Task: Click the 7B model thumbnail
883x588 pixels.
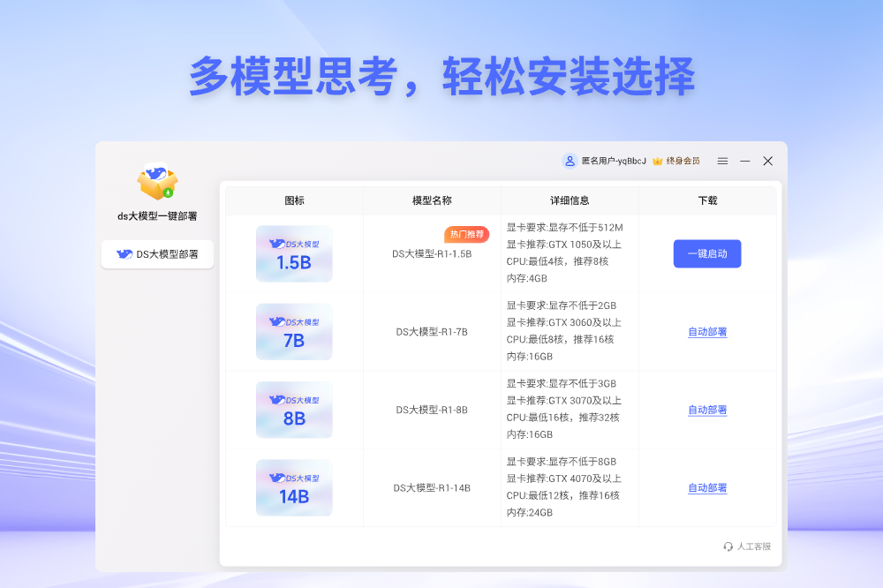Action: (294, 332)
